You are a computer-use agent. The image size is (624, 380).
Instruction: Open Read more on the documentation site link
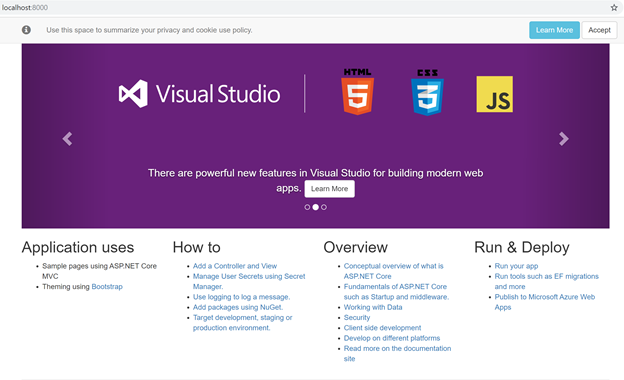(398, 353)
